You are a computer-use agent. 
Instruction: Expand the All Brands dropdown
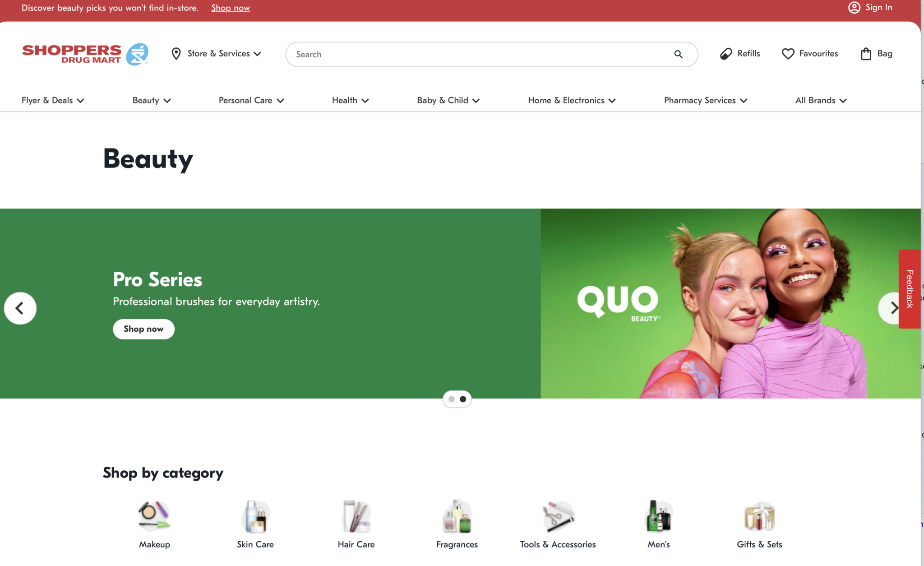coord(821,100)
